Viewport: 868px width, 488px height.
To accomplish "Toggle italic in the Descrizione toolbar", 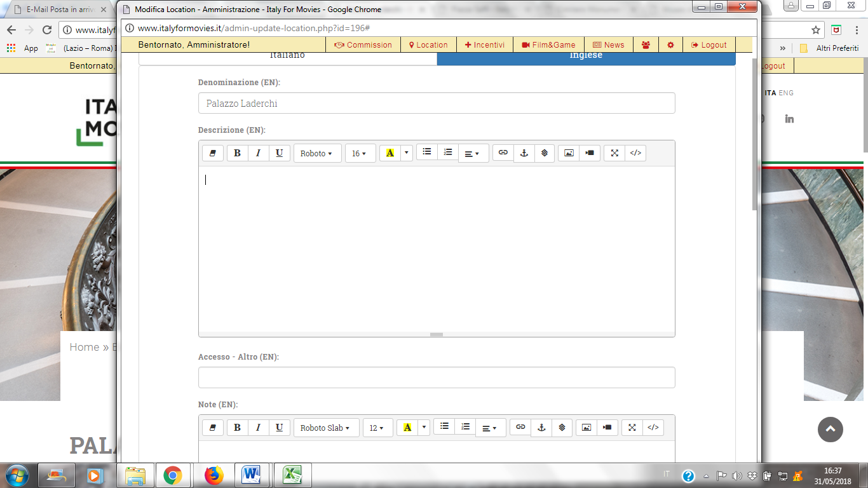I will pyautogui.click(x=258, y=153).
